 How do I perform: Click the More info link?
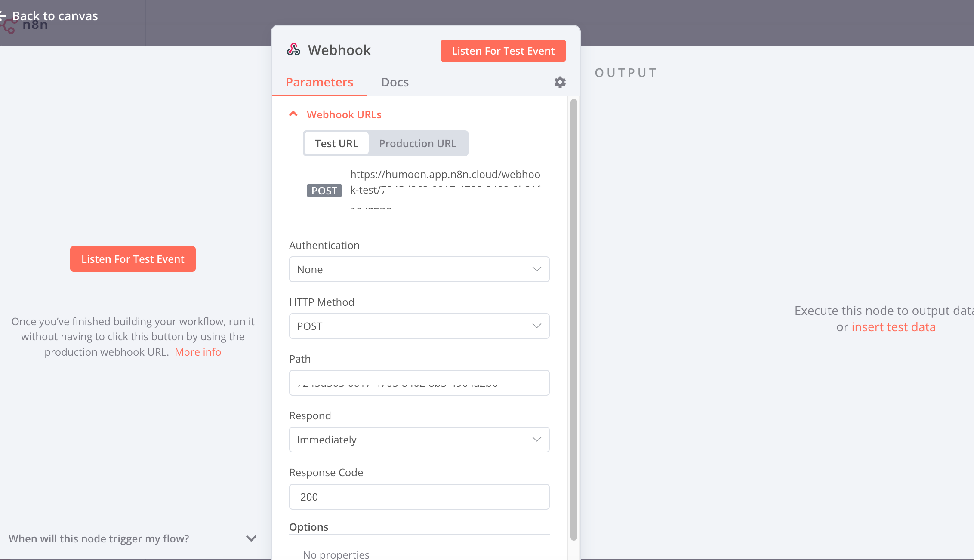tap(198, 352)
